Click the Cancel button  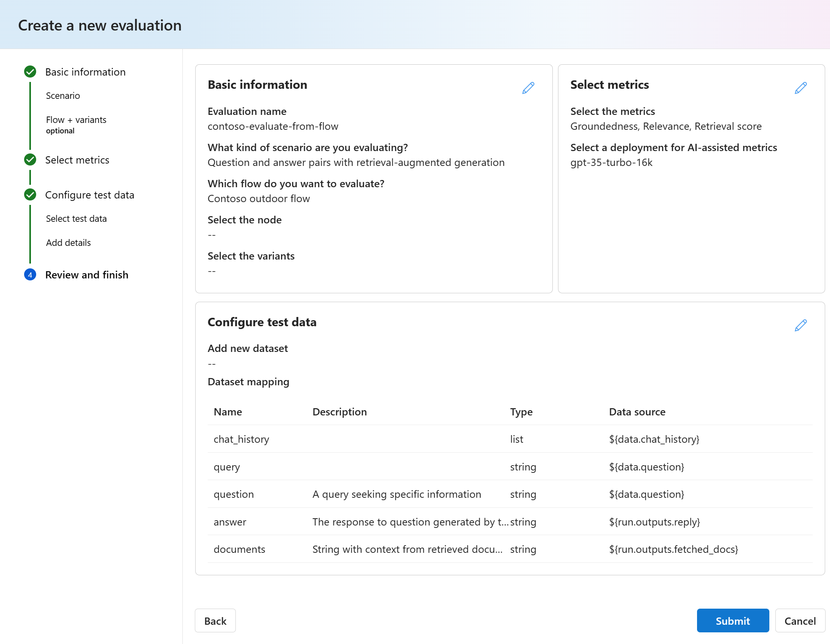(x=800, y=621)
